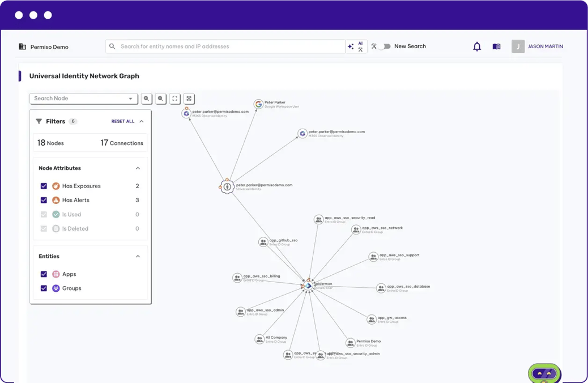Select the Peter Parker Google Workspace node
This screenshot has height=383, width=588.
coord(258,104)
